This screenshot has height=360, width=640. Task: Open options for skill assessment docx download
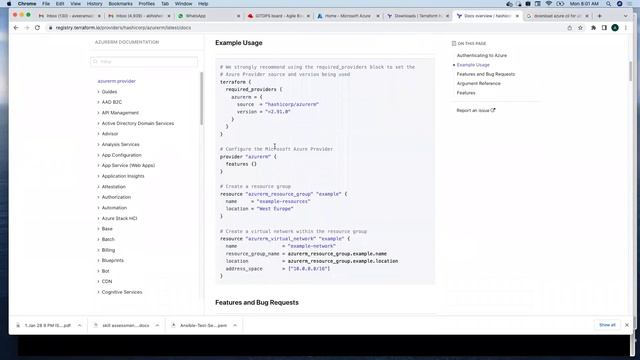[x=158, y=325]
